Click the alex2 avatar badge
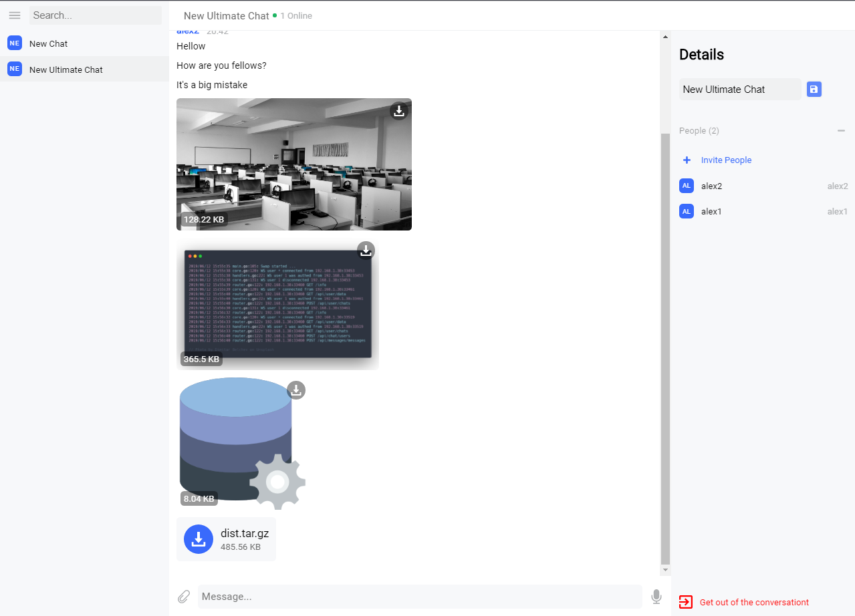Image resolution: width=855 pixels, height=616 pixels. [x=687, y=186]
